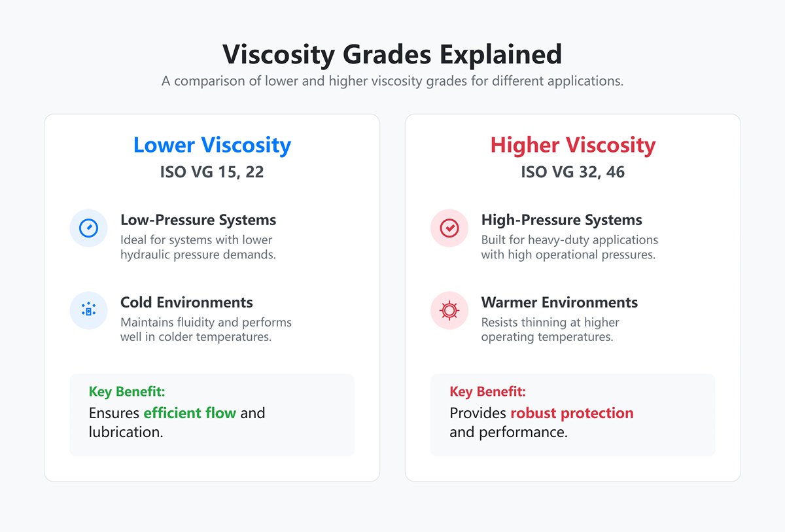The height and width of the screenshot is (532, 785).
Task: Click the snowflake icon beside Cold Environments
Action: [88, 310]
